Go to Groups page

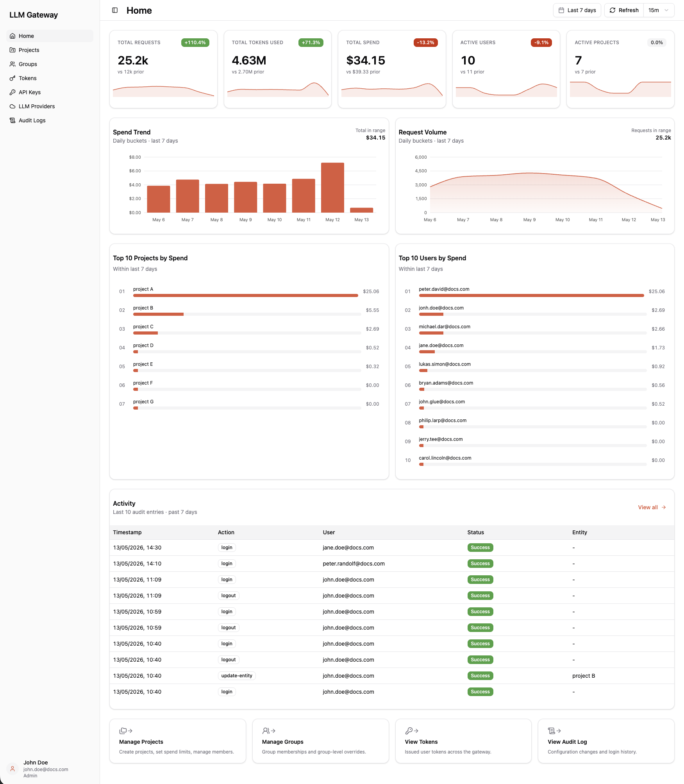(x=50, y=64)
